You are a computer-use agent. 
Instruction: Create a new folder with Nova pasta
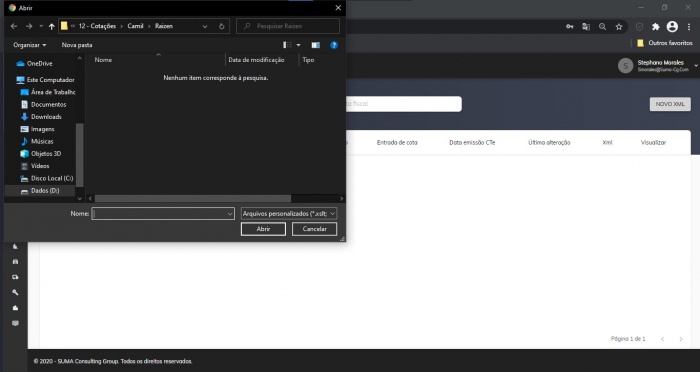77,45
